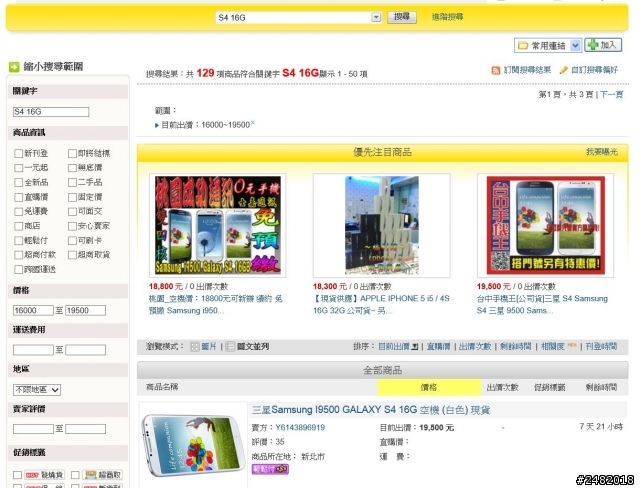Open the APPLE IPHONE 5 featured listing link
This screenshot has height=488, width=640.
tap(381, 304)
